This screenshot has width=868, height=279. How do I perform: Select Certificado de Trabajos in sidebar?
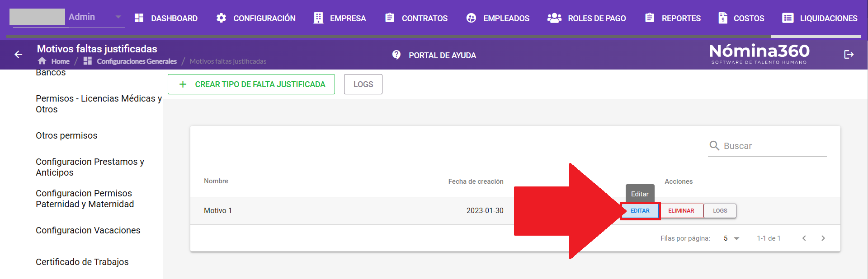click(82, 262)
